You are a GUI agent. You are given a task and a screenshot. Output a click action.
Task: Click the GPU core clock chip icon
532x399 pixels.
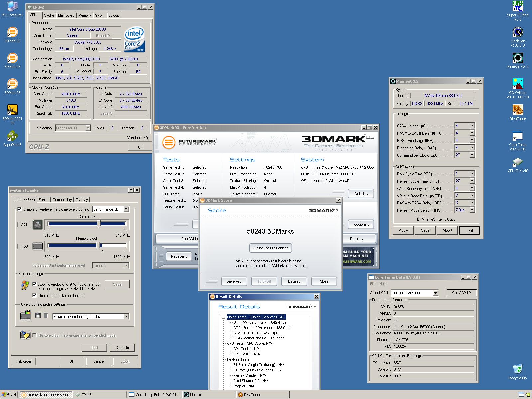click(x=38, y=224)
